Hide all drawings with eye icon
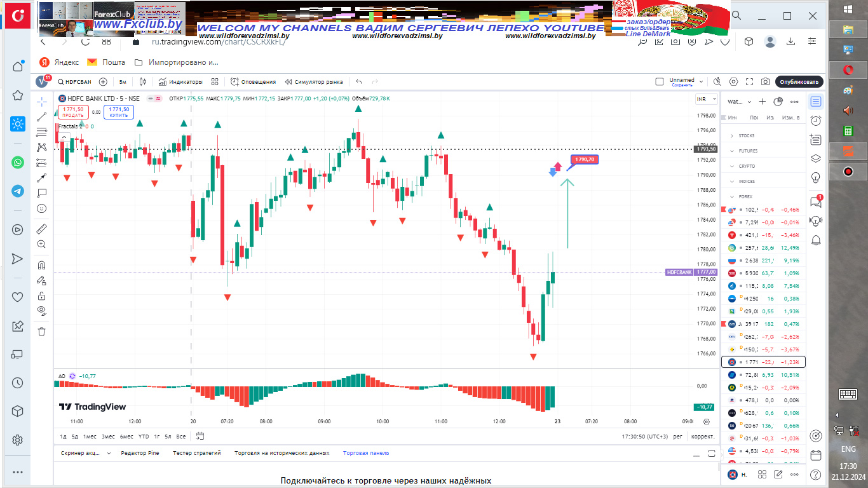The width and height of the screenshot is (868, 488). coord(42,311)
